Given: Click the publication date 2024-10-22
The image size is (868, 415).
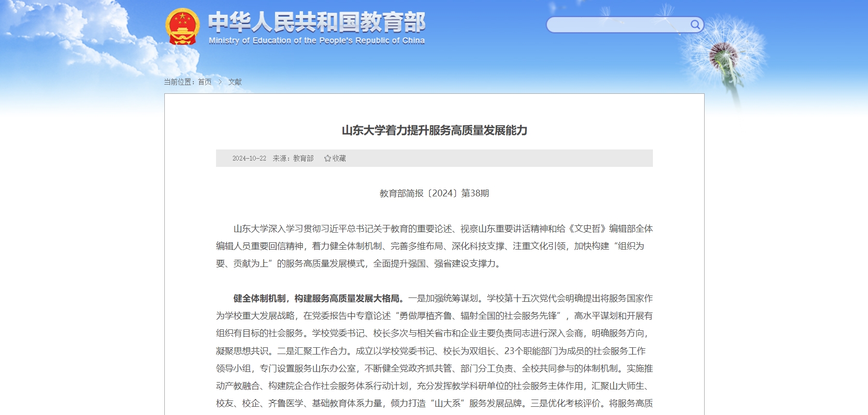Looking at the screenshot, I should [249, 158].
